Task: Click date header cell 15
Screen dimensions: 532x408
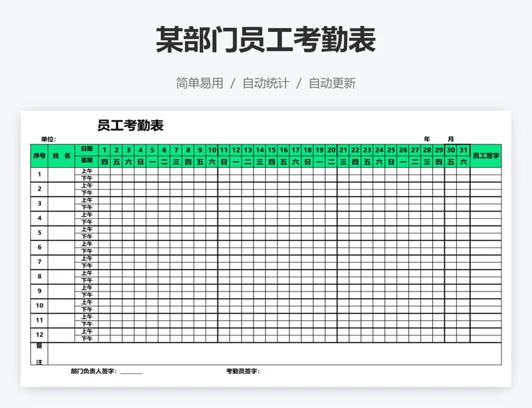Action: (x=271, y=150)
